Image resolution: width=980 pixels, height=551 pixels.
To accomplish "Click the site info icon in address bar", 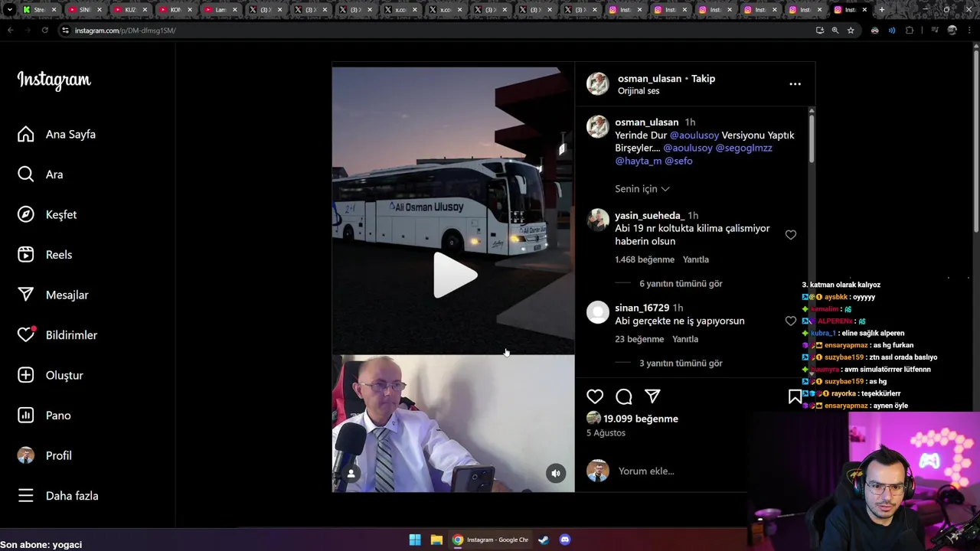I will [65, 31].
